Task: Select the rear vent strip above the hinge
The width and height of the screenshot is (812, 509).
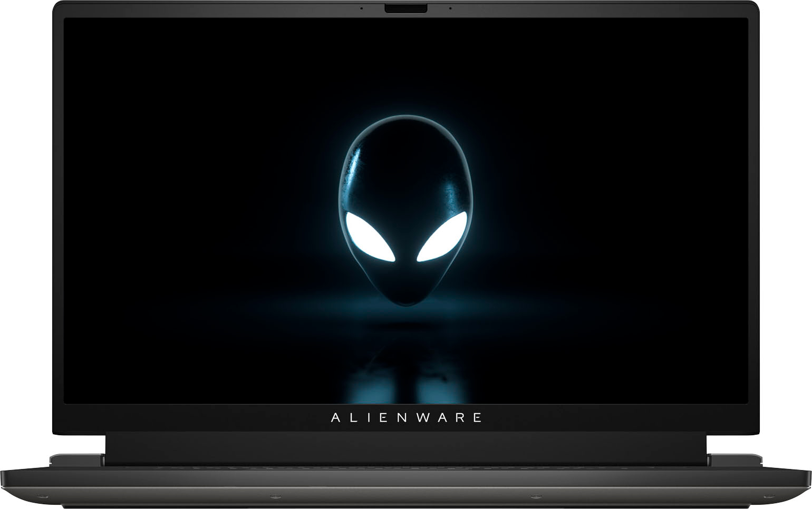Action: [x=406, y=466]
